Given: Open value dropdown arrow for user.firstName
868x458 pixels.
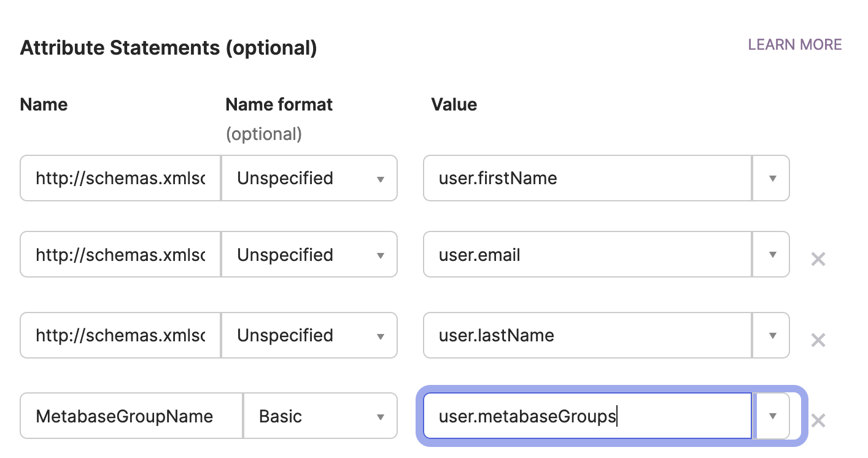Looking at the screenshot, I should tap(772, 179).
